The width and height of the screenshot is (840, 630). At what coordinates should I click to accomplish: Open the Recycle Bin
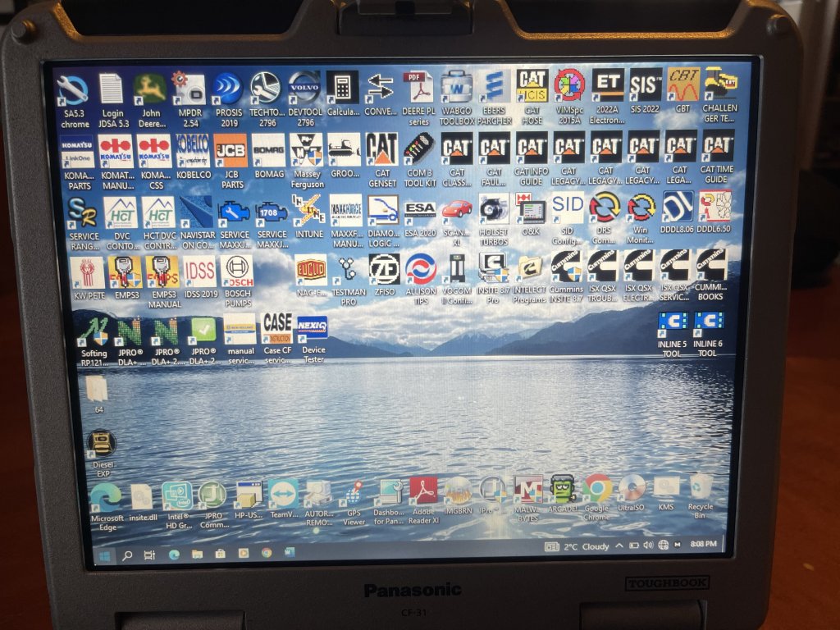pyautogui.click(x=701, y=487)
